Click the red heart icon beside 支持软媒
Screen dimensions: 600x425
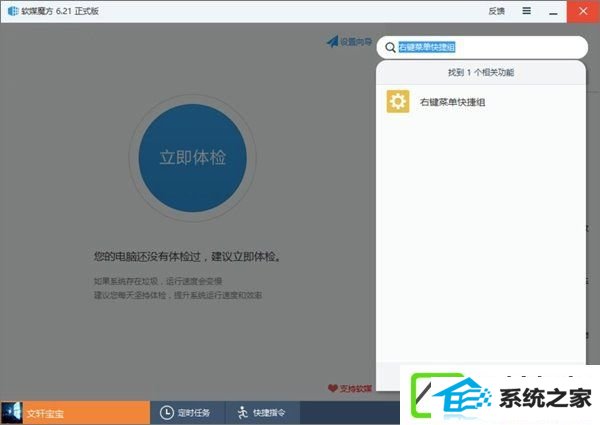[x=333, y=388]
